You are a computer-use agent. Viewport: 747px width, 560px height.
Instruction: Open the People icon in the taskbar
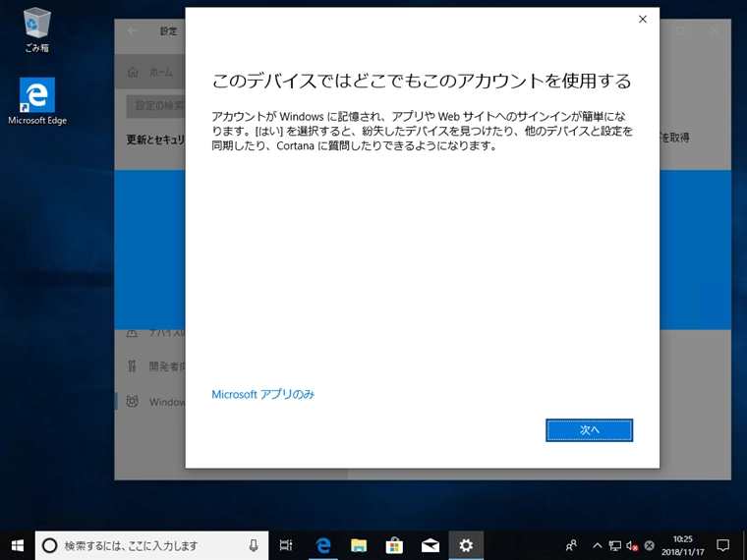coord(571,545)
